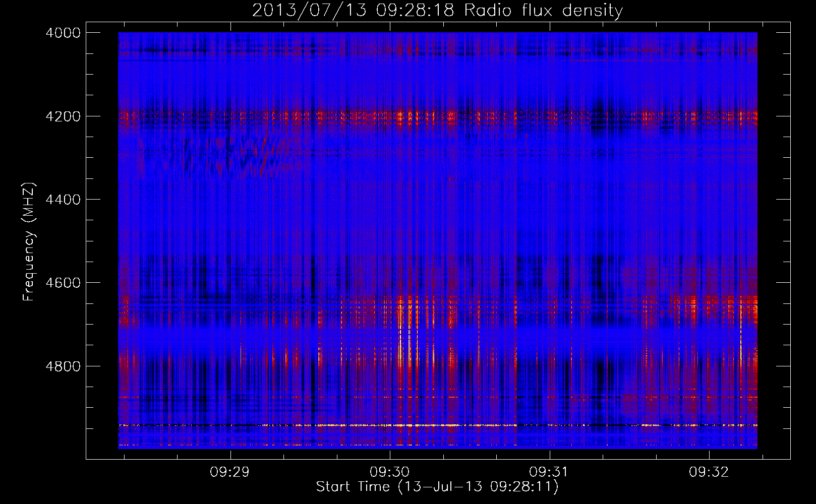Click the 4800 frequency axis label
The height and width of the screenshot is (504, 816).
[x=63, y=366]
